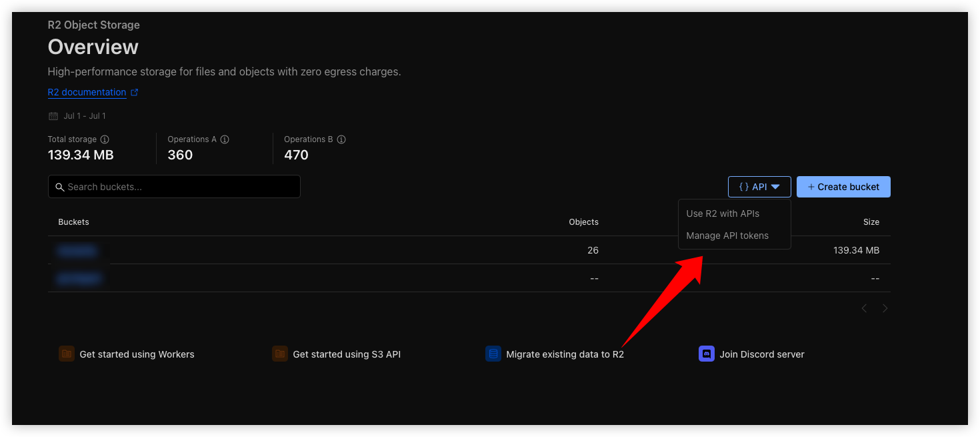Go to the next page of buckets
This screenshot has width=980, height=437.
(x=885, y=308)
